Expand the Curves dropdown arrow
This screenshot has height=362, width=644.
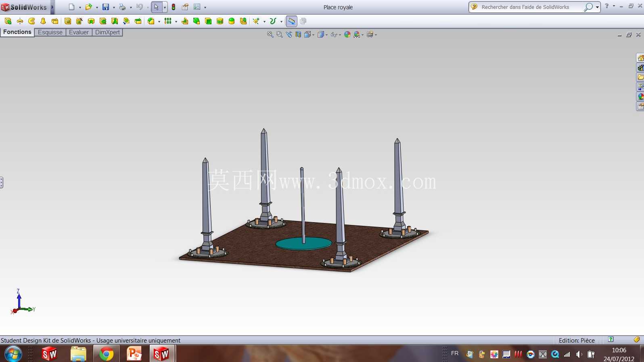coord(281,21)
